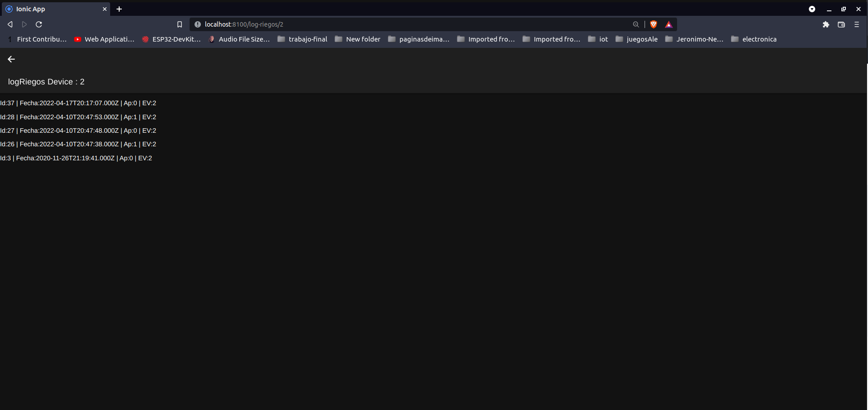Image resolution: width=868 pixels, height=410 pixels.
Task: Open Jeronimo-Ne... bookmark folder
Action: coord(694,39)
